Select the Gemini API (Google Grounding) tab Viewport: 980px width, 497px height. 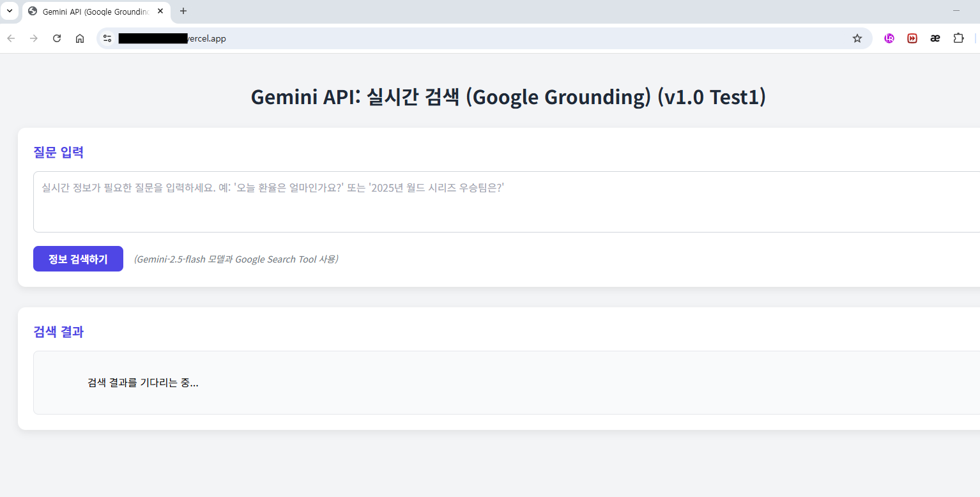click(96, 11)
